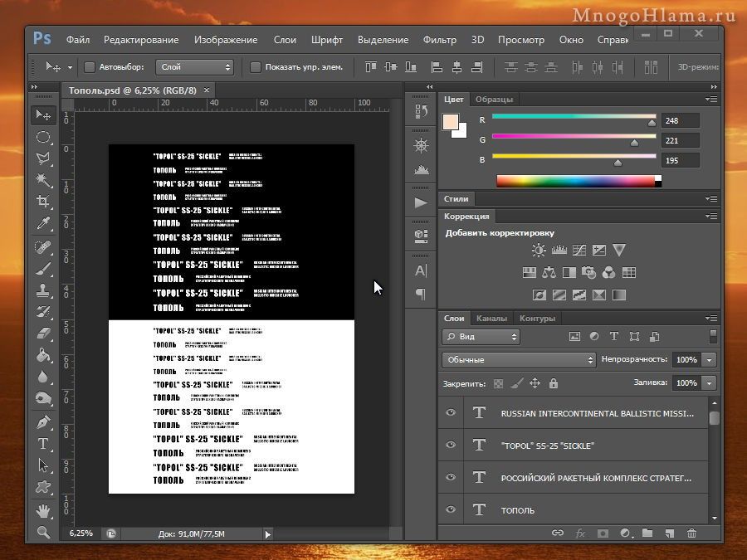Select the Zoom tool
The width and height of the screenshot is (747, 560).
click(43, 533)
